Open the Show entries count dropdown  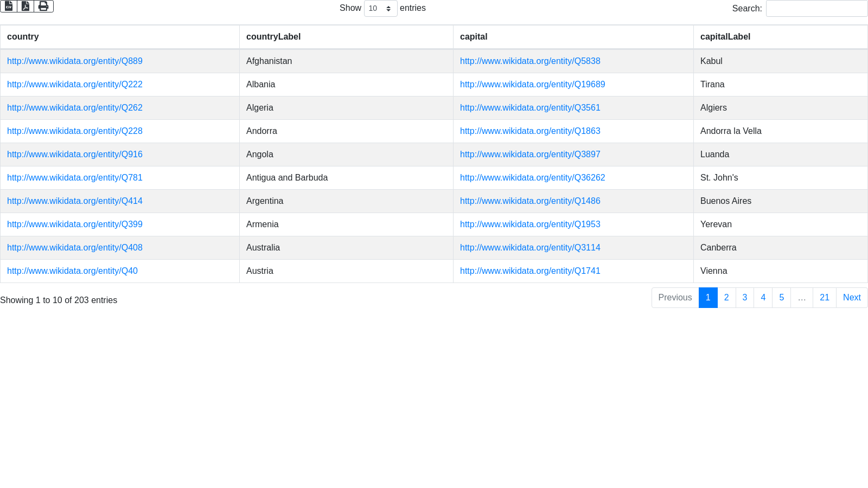[380, 8]
